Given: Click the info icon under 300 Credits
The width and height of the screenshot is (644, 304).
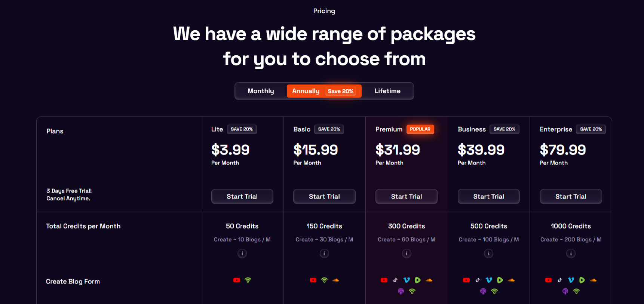Looking at the screenshot, I should [x=407, y=253].
